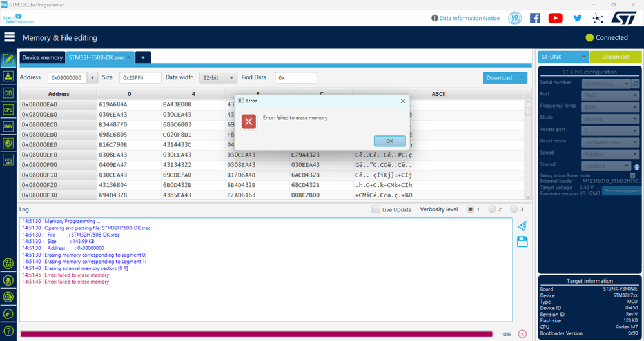The width and height of the screenshot is (644, 341).
Task: Open the ST Facebook page icon
Action: [535, 18]
